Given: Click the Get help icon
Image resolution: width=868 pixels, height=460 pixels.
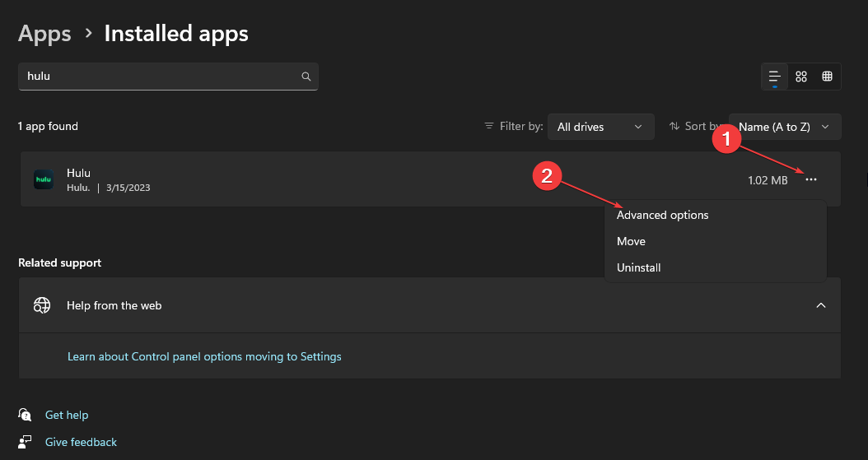Looking at the screenshot, I should pyautogui.click(x=26, y=415).
